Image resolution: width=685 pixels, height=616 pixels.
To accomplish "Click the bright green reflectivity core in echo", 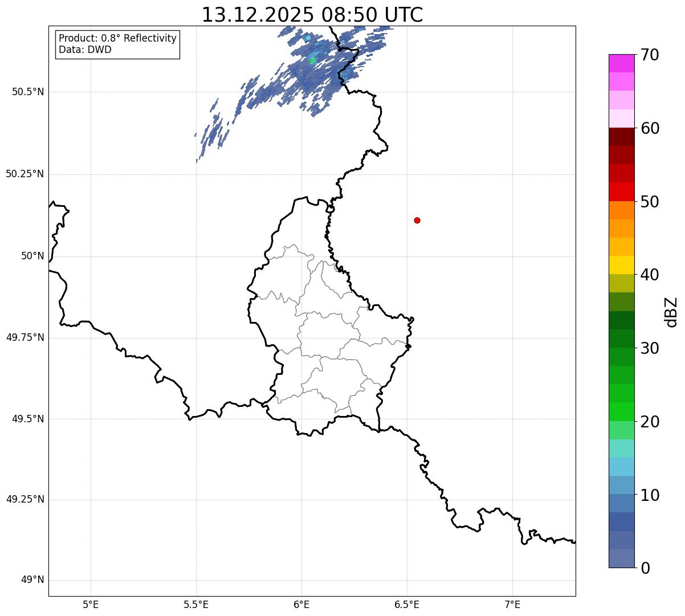I will point(312,60).
